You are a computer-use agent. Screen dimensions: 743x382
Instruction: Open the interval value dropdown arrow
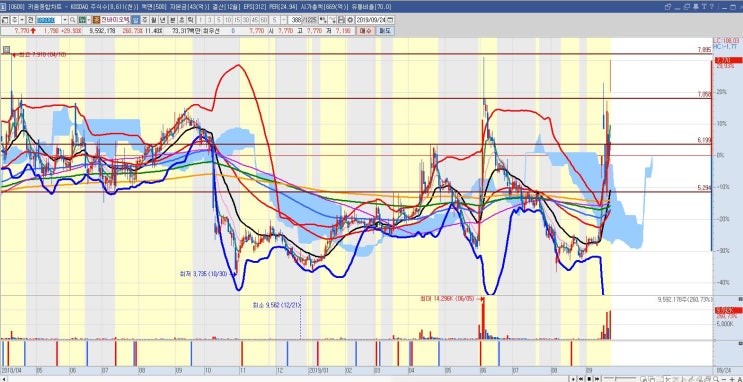[282, 20]
